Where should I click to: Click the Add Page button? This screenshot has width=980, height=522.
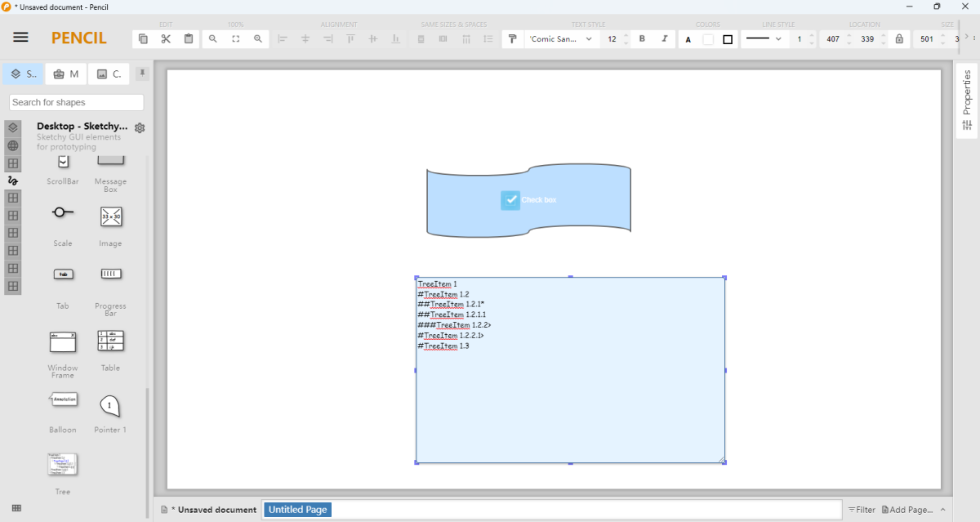point(906,510)
